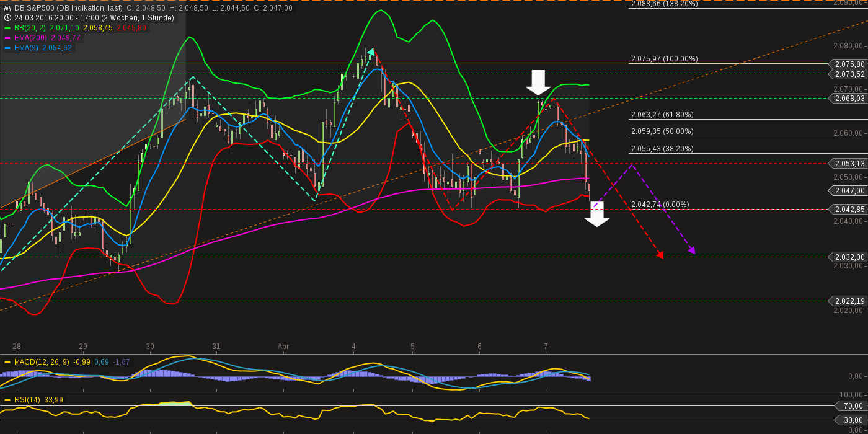The image size is (868, 434).
Task: Select the 2.068,03 price marker on the axis
Action: [x=848, y=98]
